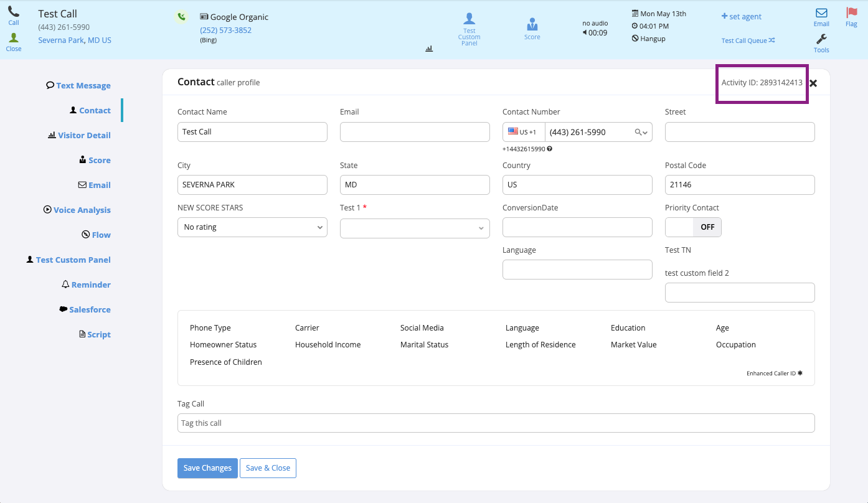Open the Visitor Detail tab
Viewport: 868px width, 503px height.
[x=79, y=135]
